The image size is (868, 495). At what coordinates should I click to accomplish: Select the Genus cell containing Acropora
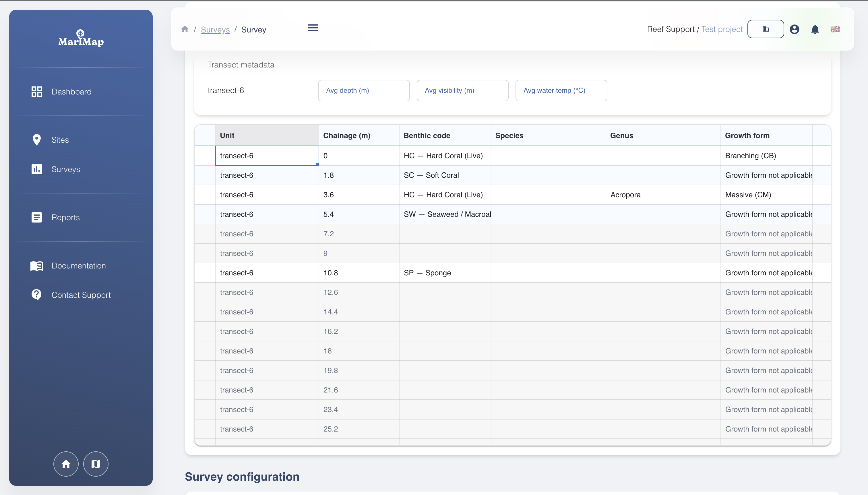click(663, 195)
